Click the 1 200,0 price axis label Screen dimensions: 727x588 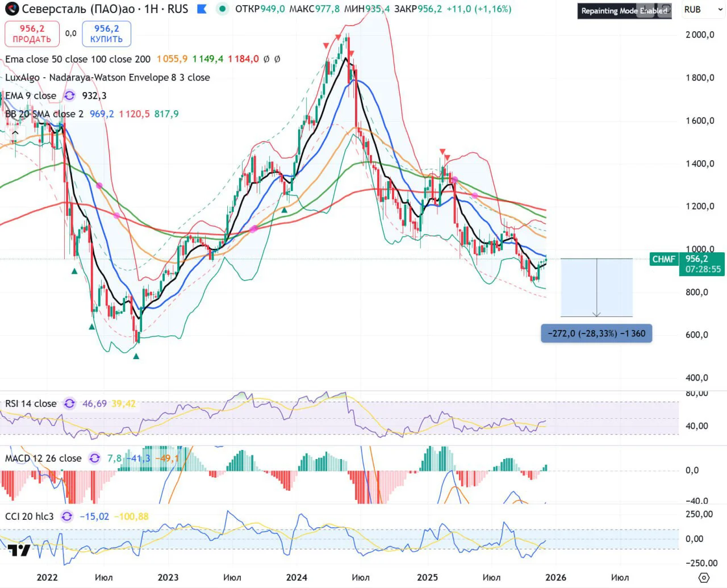pos(700,206)
